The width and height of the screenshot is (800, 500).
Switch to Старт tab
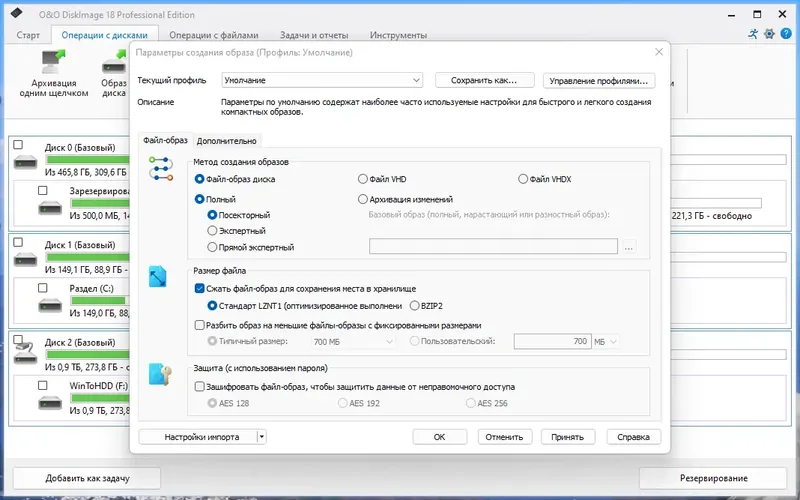point(28,35)
